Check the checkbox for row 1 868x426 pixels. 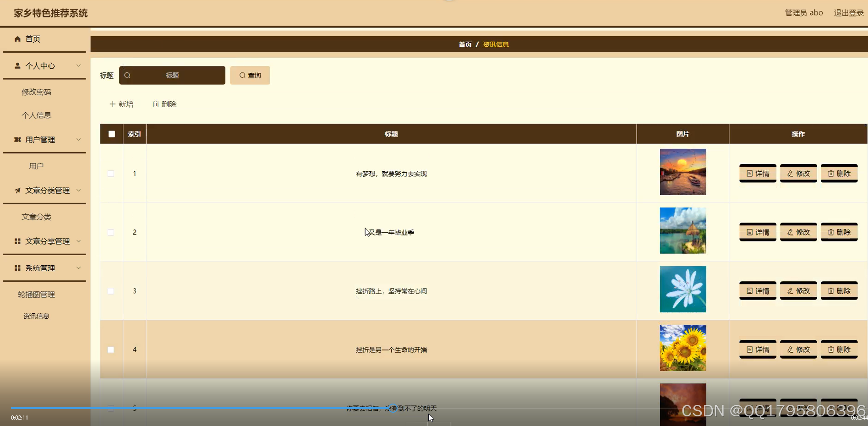tap(110, 174)
